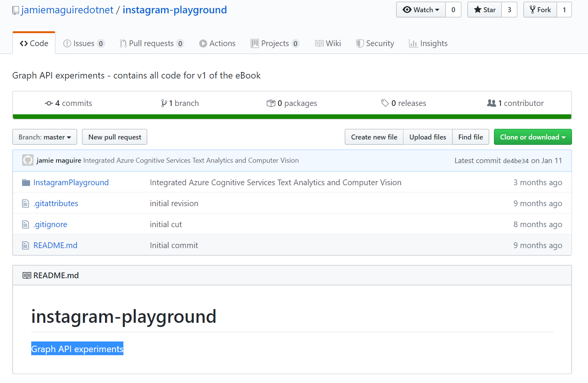Click Find file button
Image resolution: width=588 pixels, height=383 pixels.
click(471, 137)
